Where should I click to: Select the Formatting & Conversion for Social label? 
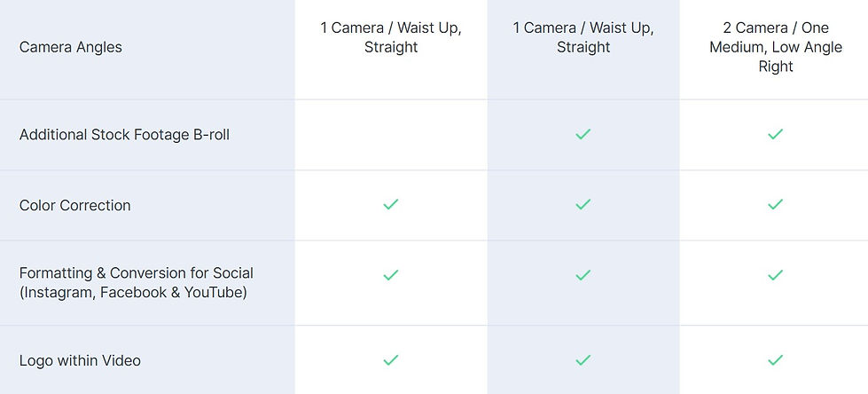tap(137, 282)
